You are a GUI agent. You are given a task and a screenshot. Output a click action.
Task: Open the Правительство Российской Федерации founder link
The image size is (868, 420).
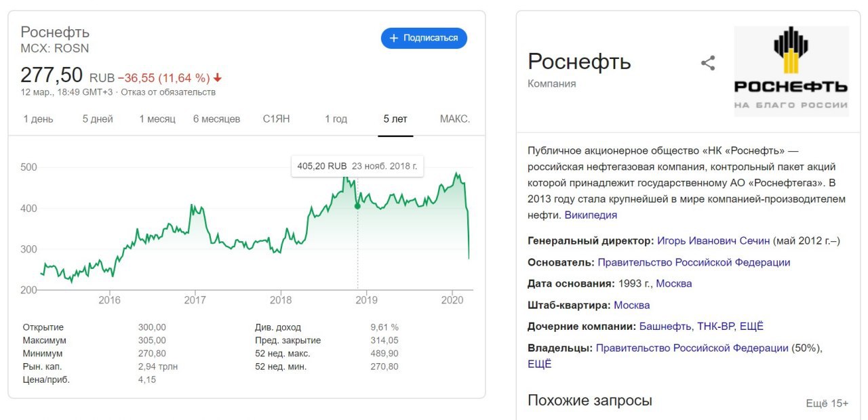(x=694, y=262)
